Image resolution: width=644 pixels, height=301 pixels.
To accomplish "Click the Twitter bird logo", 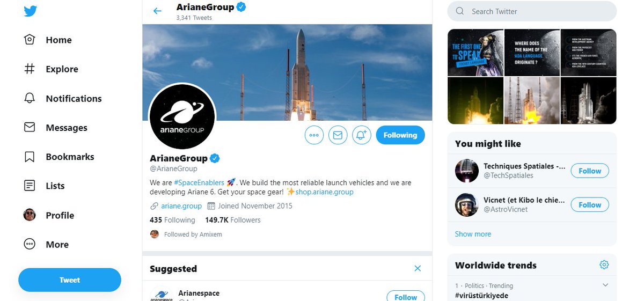I will (x=30, y=11).
